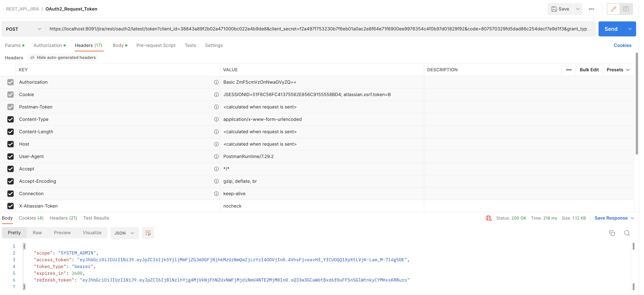Viewport: 644px width, 295px height.
Task: Uncheck the Content-Type header checkbox
Action: click(11, 119)
